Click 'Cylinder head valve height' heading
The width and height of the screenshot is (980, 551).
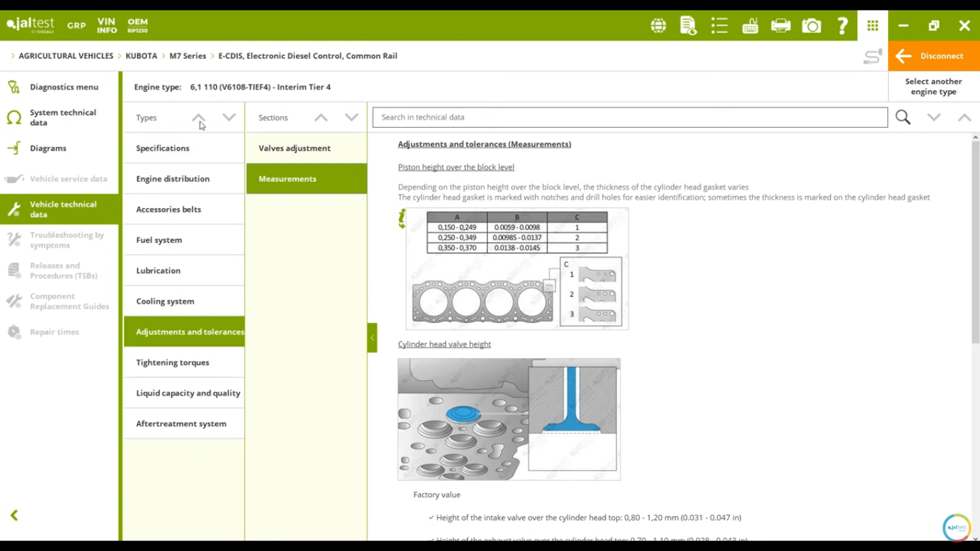point(444,344)
